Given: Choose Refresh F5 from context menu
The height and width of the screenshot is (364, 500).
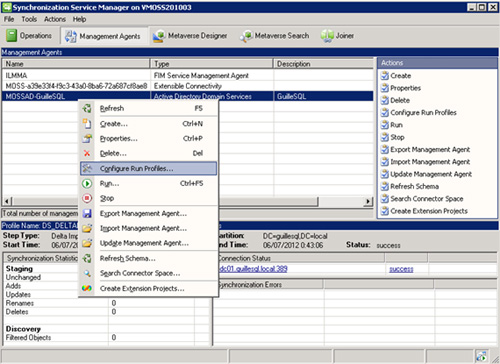Looking at the screenshot, I should tap(148, 108).
